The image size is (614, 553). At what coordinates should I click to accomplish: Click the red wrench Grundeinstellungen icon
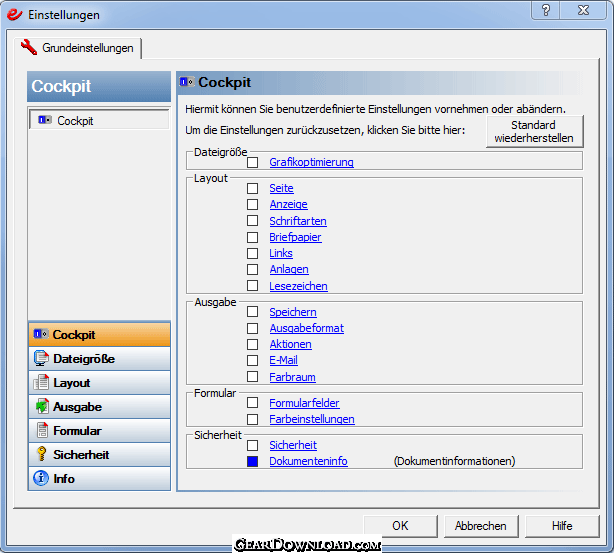click(x=29, y=47)
